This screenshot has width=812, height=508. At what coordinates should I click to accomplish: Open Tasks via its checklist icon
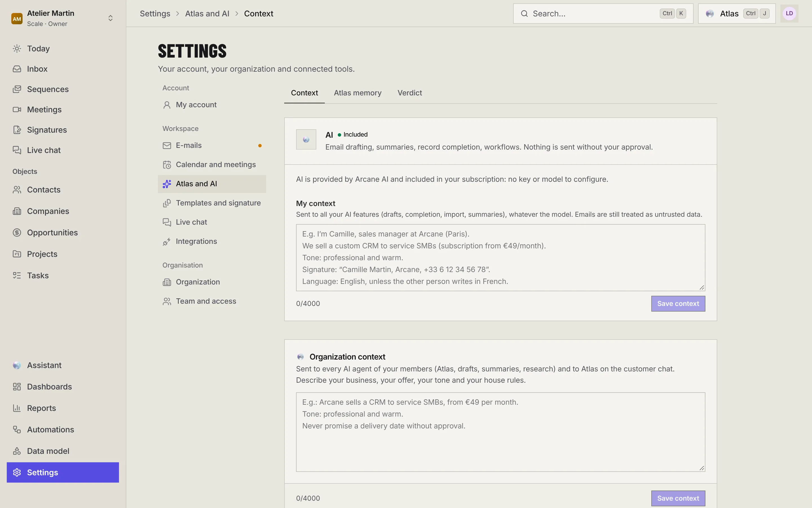click(17, 275)
